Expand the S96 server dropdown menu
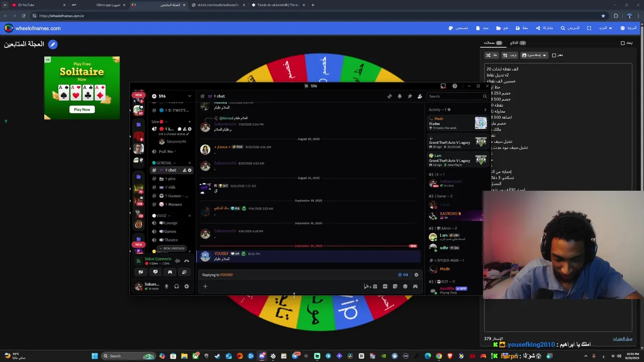Image resolution: width=644 pixels, height=362 pixels. [x=189, y=96]
